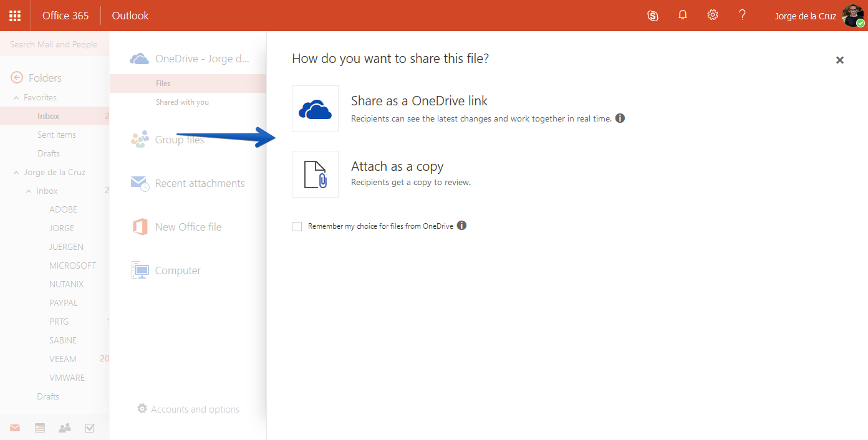Open the help question mark

point(742,15)
